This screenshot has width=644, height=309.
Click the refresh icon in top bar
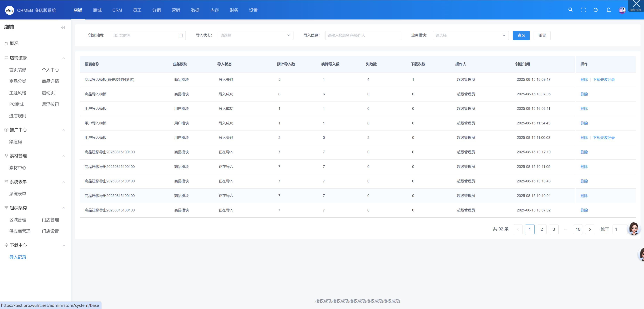point(596,10)
